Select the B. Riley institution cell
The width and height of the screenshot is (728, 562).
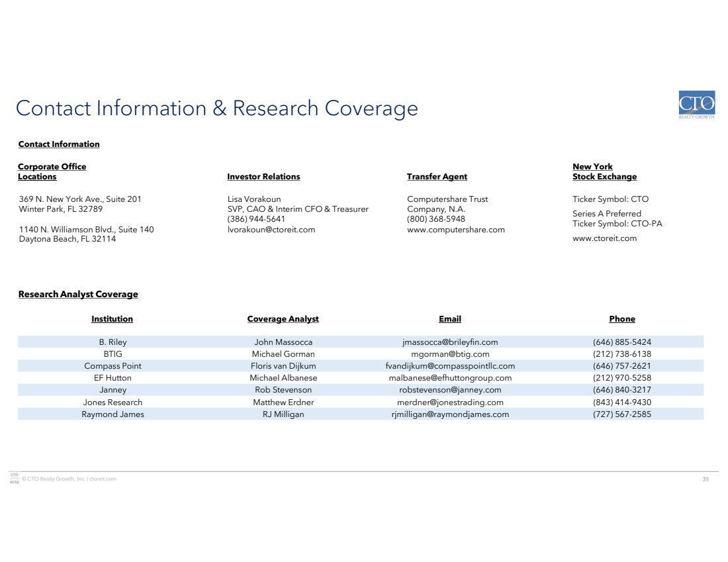113,342
